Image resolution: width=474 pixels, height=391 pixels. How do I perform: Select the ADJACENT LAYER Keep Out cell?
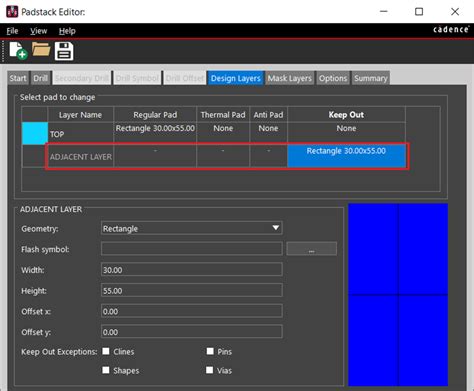coord(346,156)
